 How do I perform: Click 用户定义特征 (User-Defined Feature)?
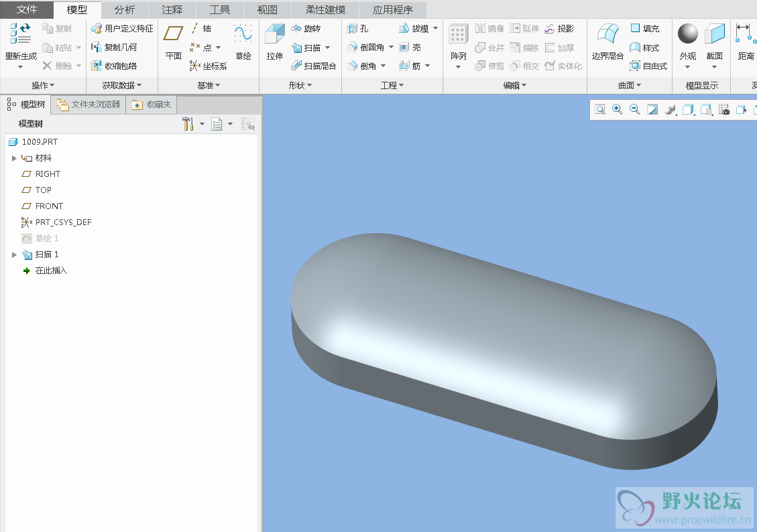122,28
